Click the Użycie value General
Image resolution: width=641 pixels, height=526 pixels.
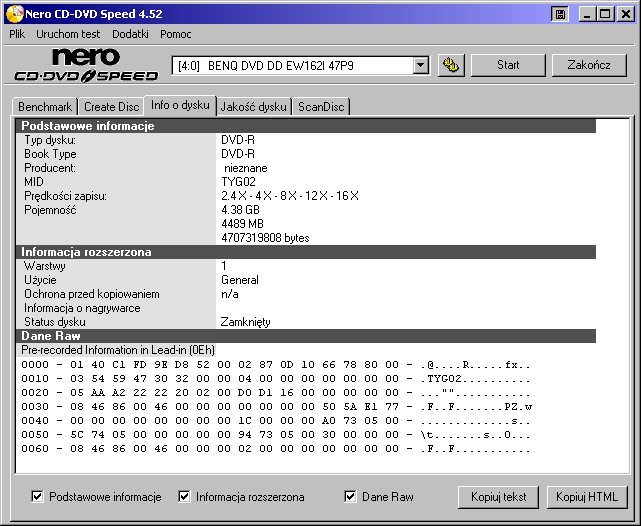pyautogui.click(x=240, y=280)
